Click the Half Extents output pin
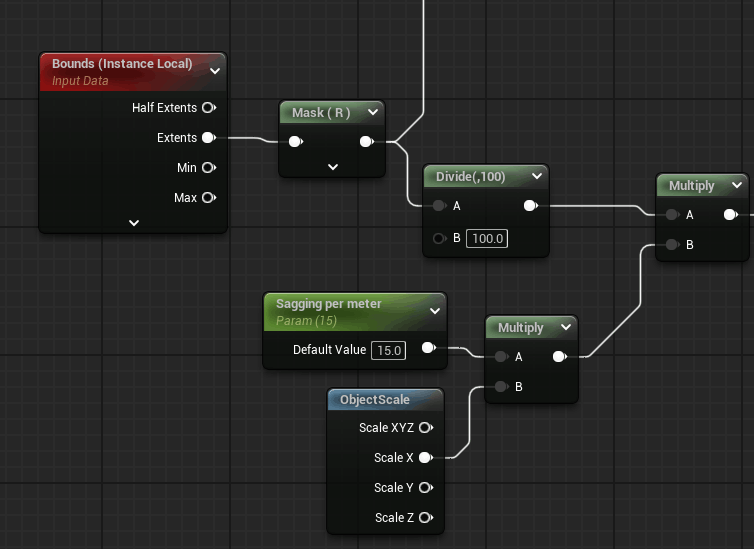The height and width of the screenshot is (549, 754). pyautogui.click(x=209, y=108)
